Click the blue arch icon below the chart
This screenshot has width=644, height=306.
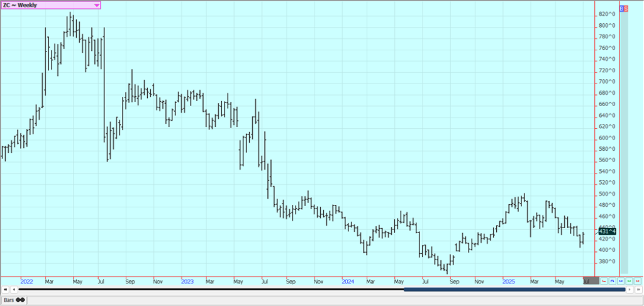click(613, 281)
